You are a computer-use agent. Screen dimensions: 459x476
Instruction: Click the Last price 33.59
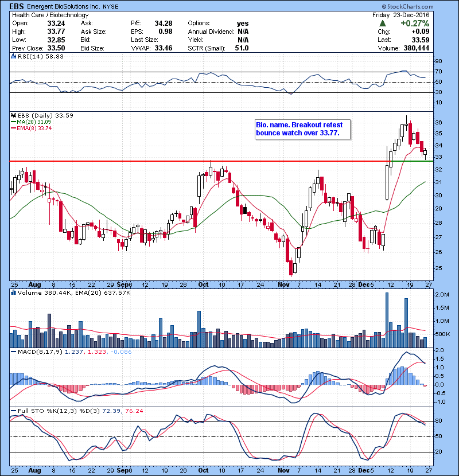[x=421, y=40]
